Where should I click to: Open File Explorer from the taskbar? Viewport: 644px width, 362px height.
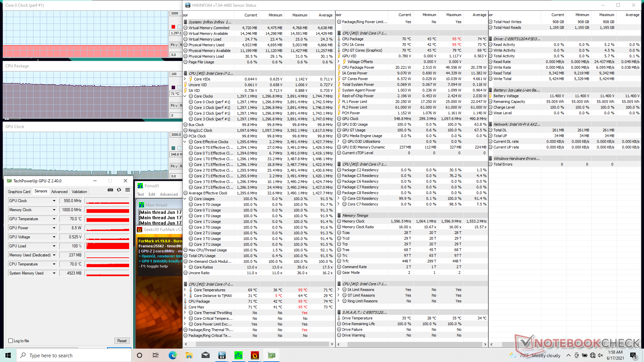click(189, 355)
